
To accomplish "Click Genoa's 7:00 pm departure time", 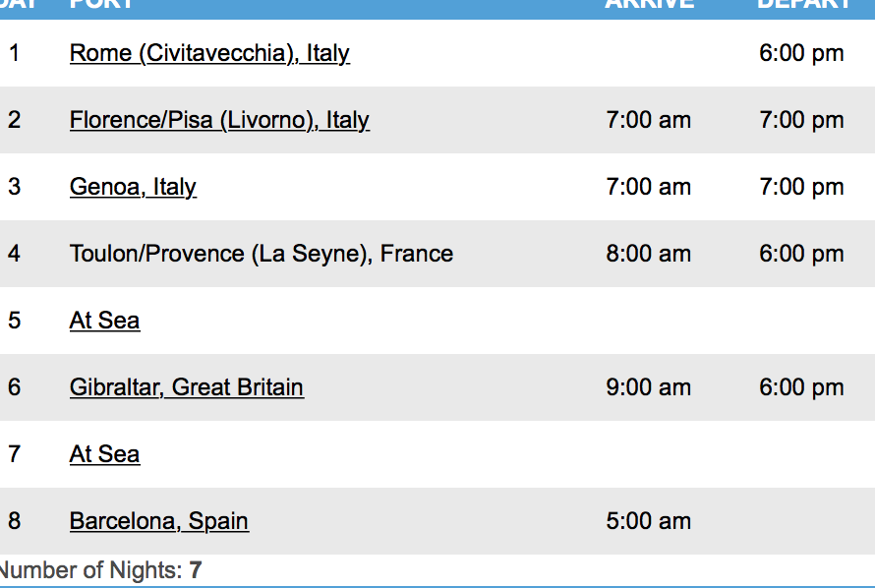I will click(801, 187).
